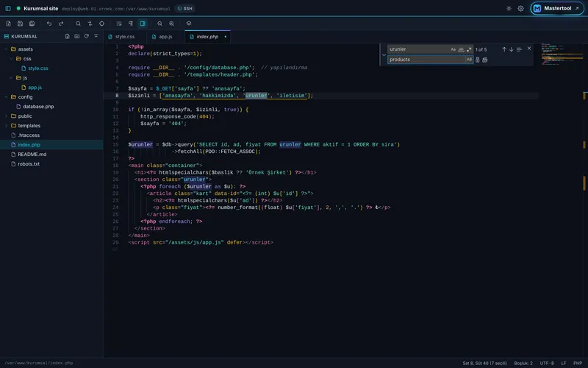588x368 pixels.
Task: Change line ending via LF status item
Action: [x=564, y=364]
